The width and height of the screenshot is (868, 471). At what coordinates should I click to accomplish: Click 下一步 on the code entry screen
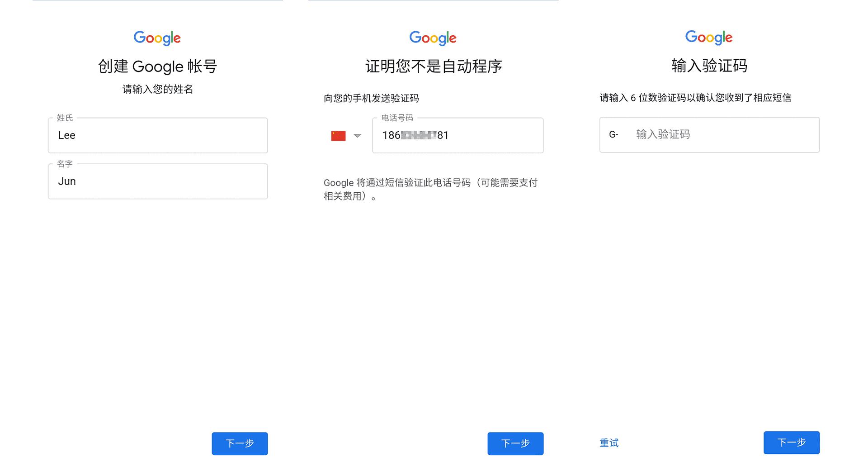(x=791, y=442)
